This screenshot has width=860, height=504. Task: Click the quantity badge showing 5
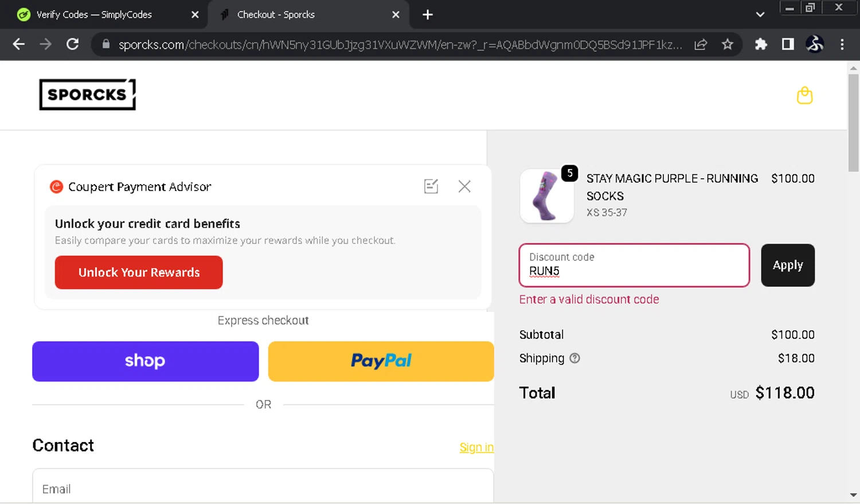pos(569,173)
